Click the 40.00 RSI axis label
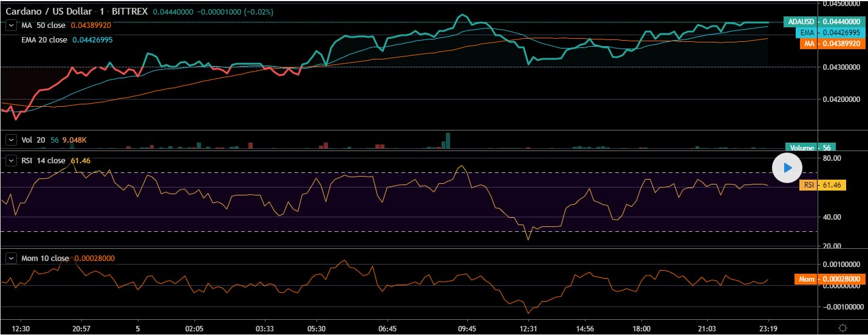868x335 pixels. 833,217
